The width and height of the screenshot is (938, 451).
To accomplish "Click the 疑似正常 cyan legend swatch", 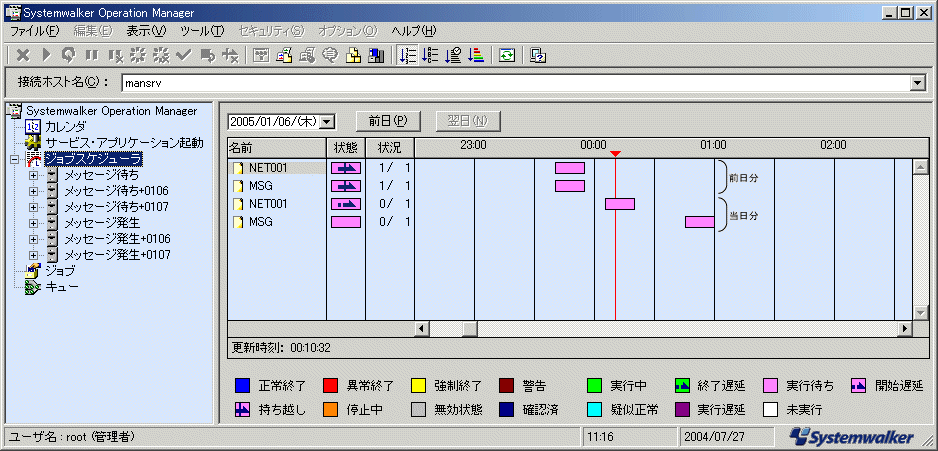I will pos(593,410).
